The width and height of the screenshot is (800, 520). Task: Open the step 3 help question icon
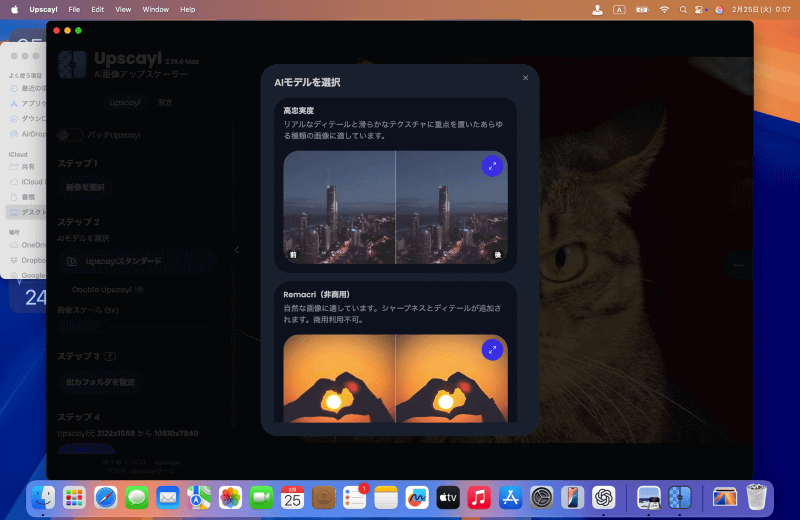(110, 356)
